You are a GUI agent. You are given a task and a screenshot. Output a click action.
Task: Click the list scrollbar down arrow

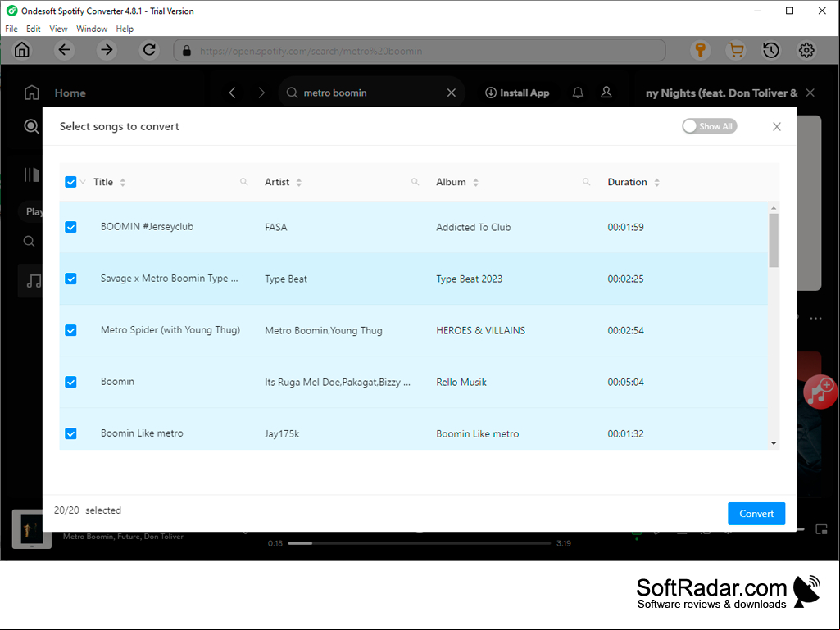[x=774, y=443]
